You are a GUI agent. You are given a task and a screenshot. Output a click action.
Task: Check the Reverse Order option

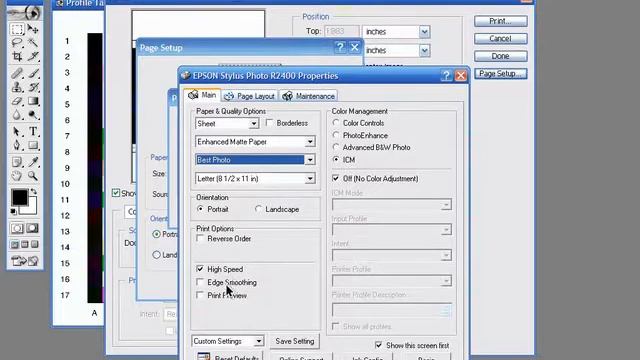pos(200,238)
